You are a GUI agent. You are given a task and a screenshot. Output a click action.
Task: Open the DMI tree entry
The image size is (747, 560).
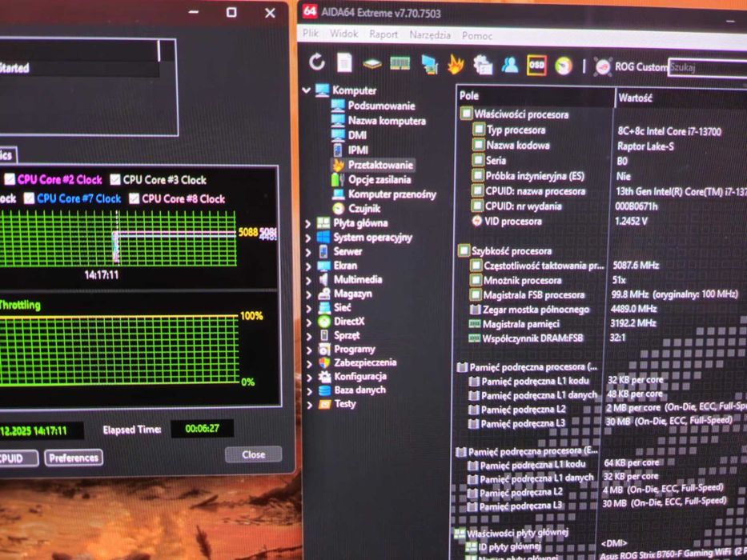[357, 135]
